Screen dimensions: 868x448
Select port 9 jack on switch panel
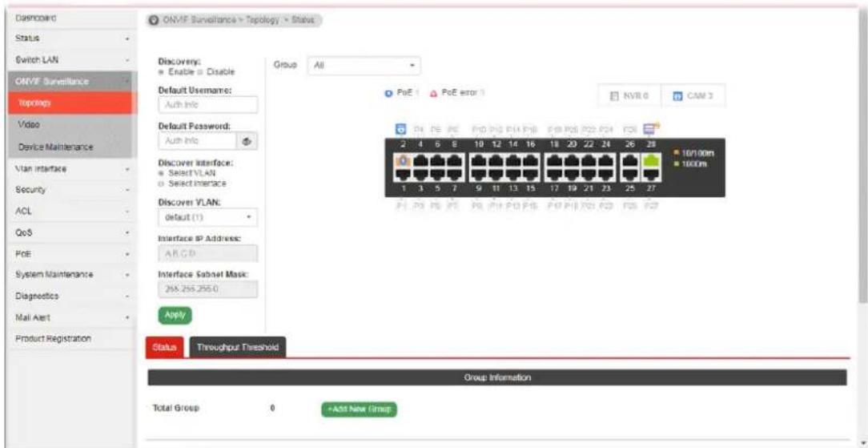[480, 174]
